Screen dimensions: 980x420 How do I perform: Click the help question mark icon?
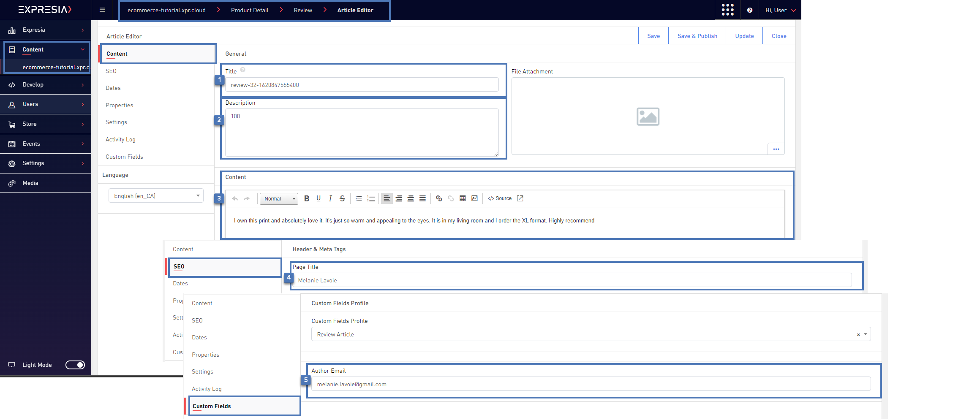coord(749,10)
